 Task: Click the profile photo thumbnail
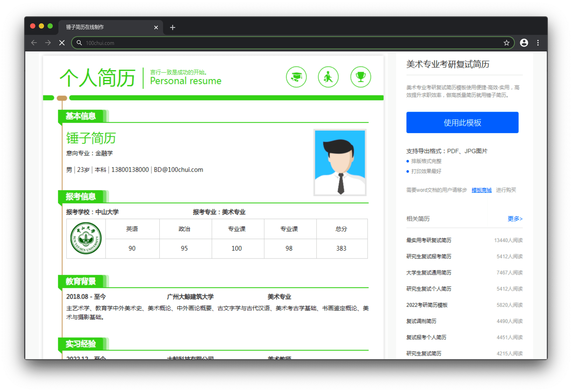point(340,162)
